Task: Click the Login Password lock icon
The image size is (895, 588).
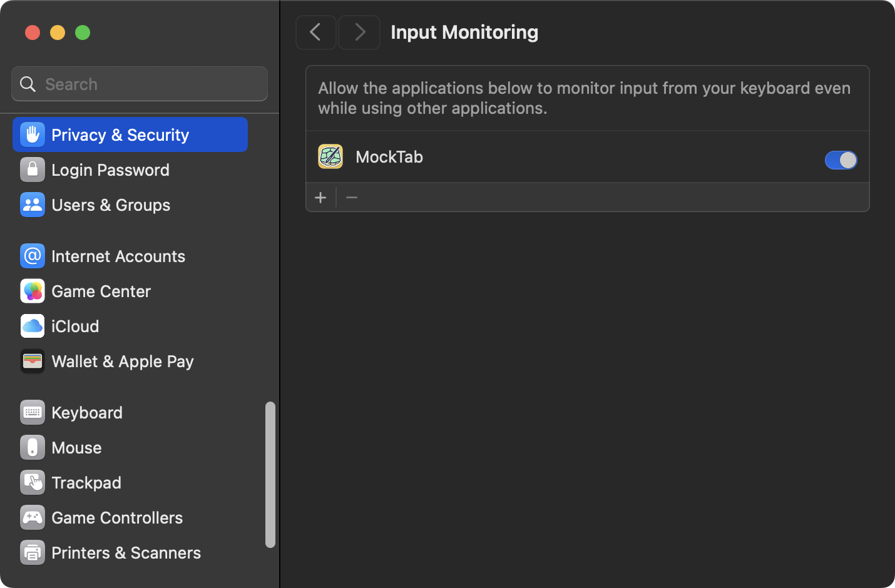Action: (33, 170)
